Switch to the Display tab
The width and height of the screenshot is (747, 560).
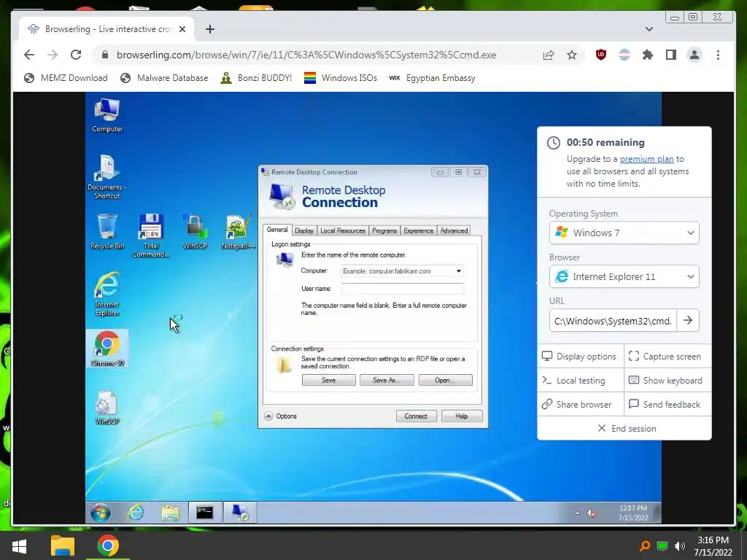point(304,230)
